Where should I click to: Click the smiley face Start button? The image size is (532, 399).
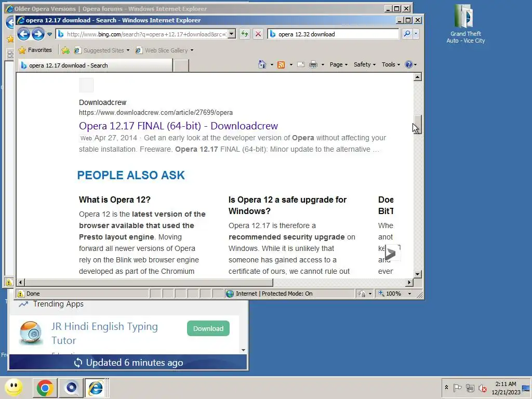point(14,388)
